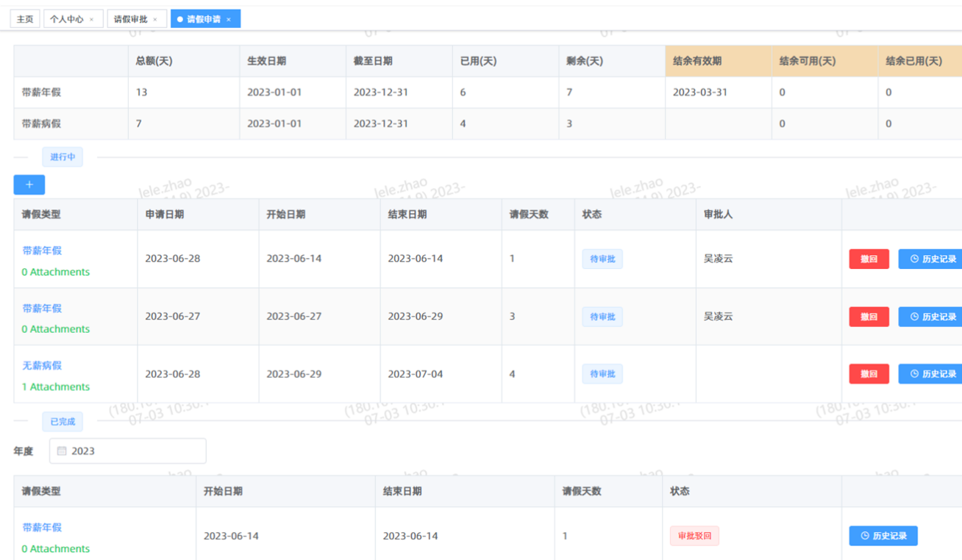The height and width of the screenshot is (560, 962).
Task: Withdraw the 2023-06-14 annual leave request
Action: coord(869,259)
